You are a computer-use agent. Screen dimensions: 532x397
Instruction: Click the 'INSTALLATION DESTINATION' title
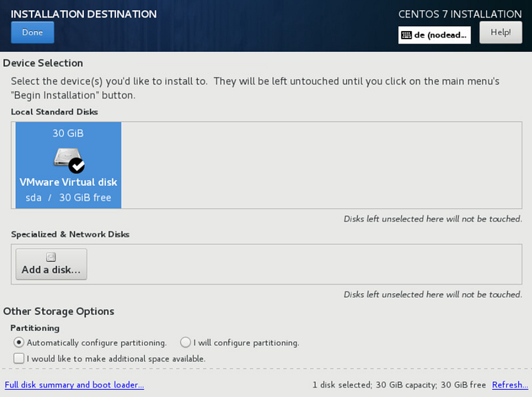point(84,14)
